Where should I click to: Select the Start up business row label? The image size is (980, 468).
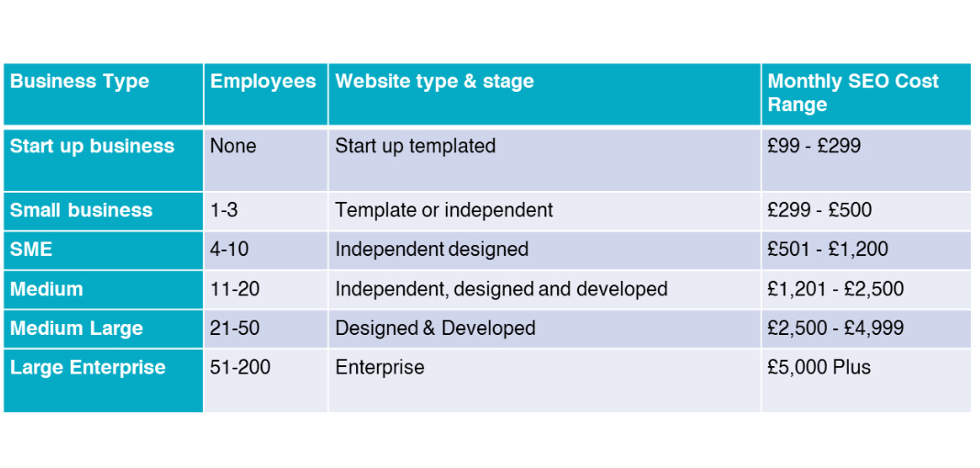[x=92, y=146]
